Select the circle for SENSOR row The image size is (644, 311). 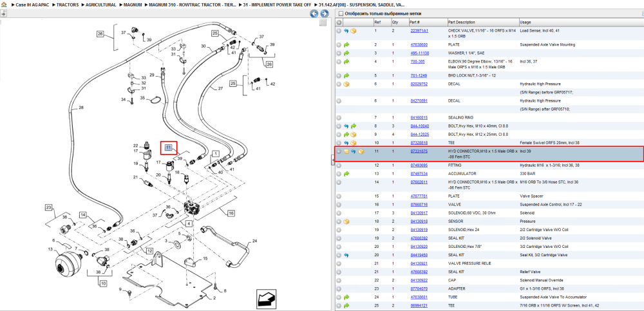[x=339, y=221]
